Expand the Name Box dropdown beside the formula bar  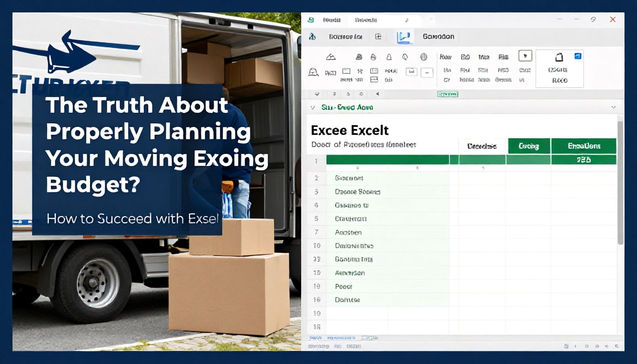point(313,107)
